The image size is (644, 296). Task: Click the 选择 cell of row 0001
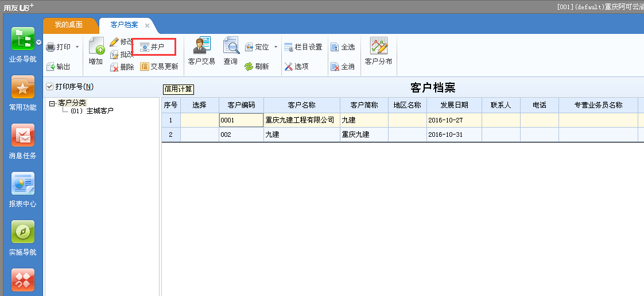tap(199, 120)
